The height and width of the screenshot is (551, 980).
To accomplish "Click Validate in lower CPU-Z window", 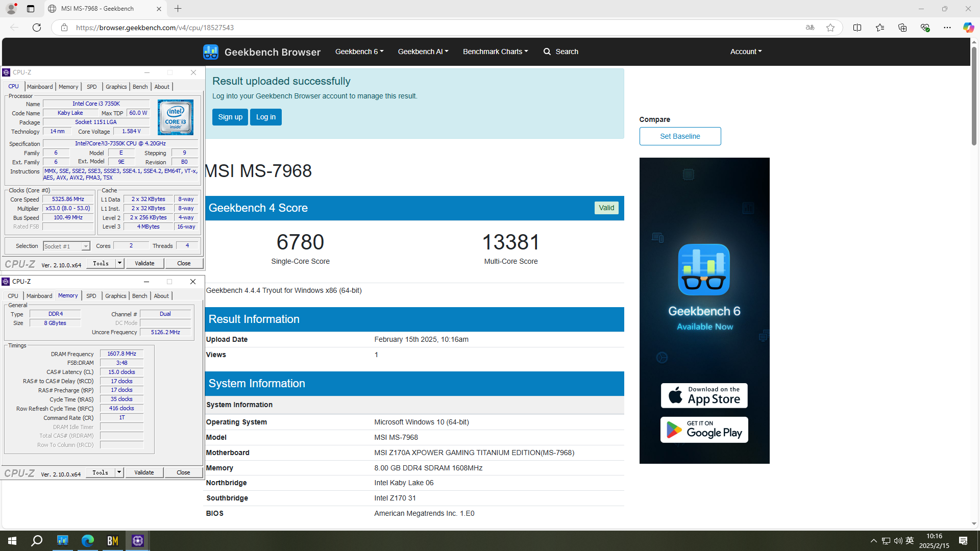I will (x=144, y=472).
